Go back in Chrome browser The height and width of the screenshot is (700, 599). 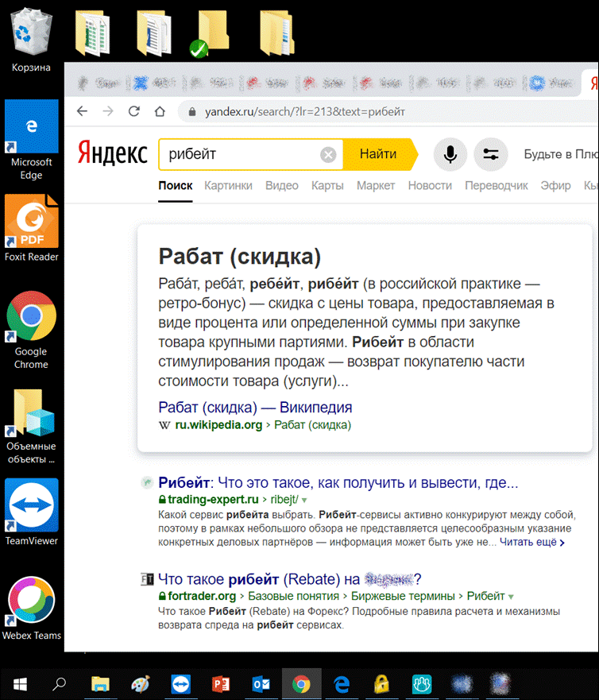click(x=82, y=111)
